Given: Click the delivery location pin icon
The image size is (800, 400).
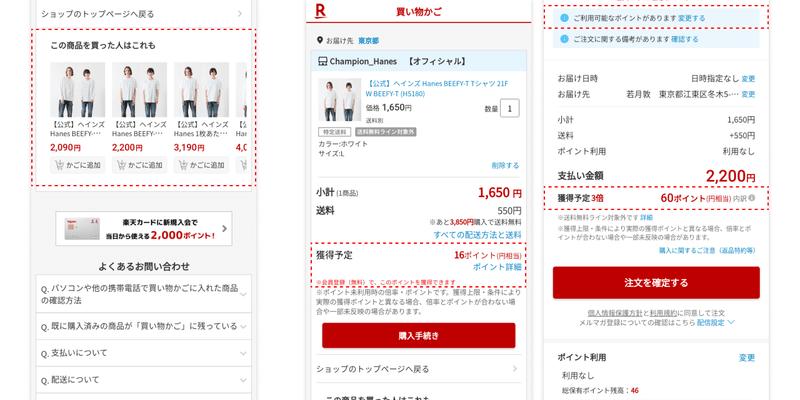Looking at the screenshot, I should click(x=320, y=40).
